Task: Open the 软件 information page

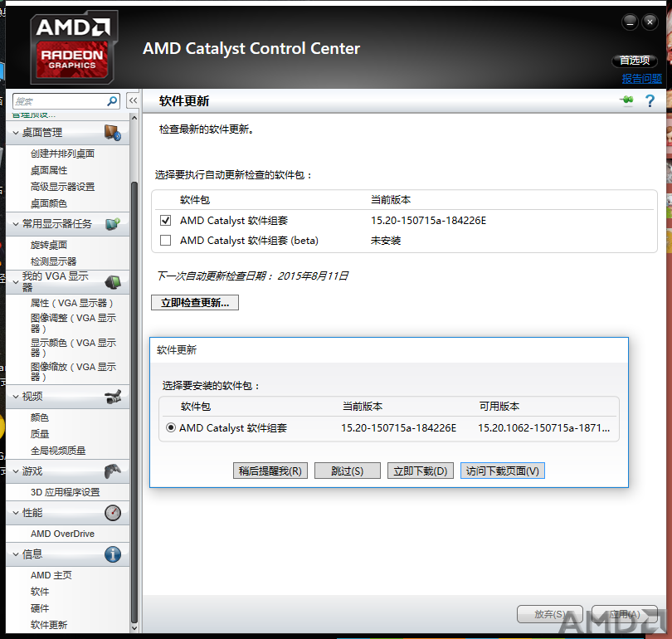Action: [40, 592]
